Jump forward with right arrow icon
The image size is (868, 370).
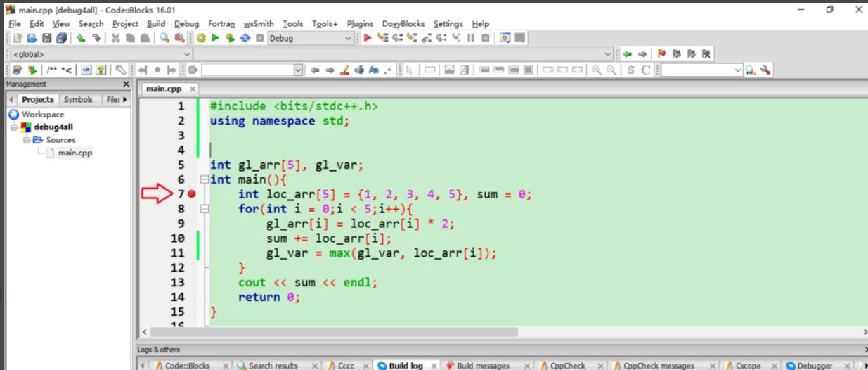(x=642, y=53)
